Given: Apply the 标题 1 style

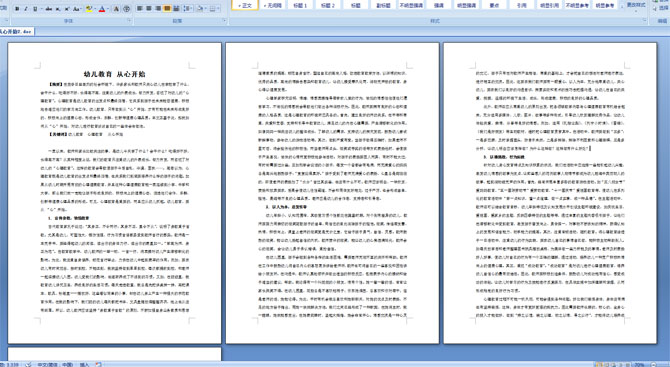Looking at the screenshot, I should (x=300, y=5).
